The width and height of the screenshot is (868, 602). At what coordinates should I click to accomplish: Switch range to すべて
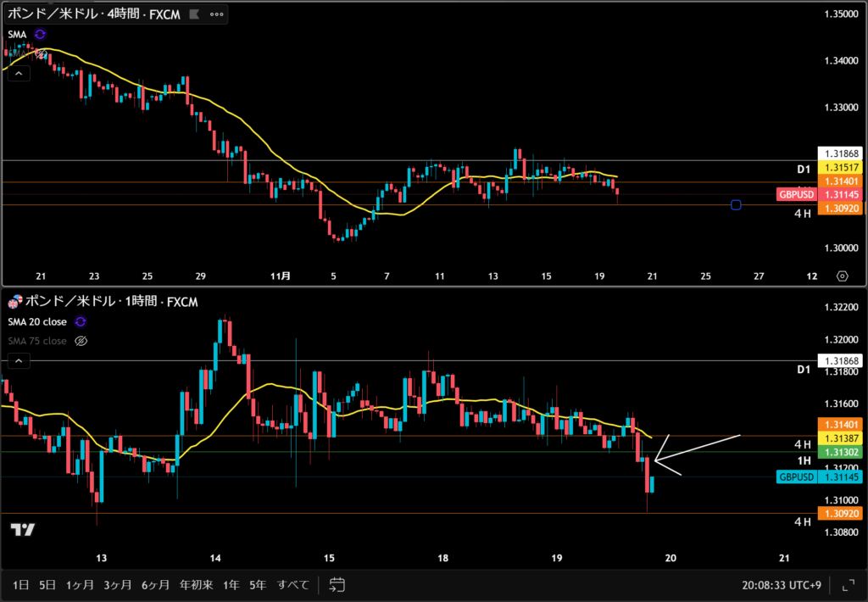[293, 584]
